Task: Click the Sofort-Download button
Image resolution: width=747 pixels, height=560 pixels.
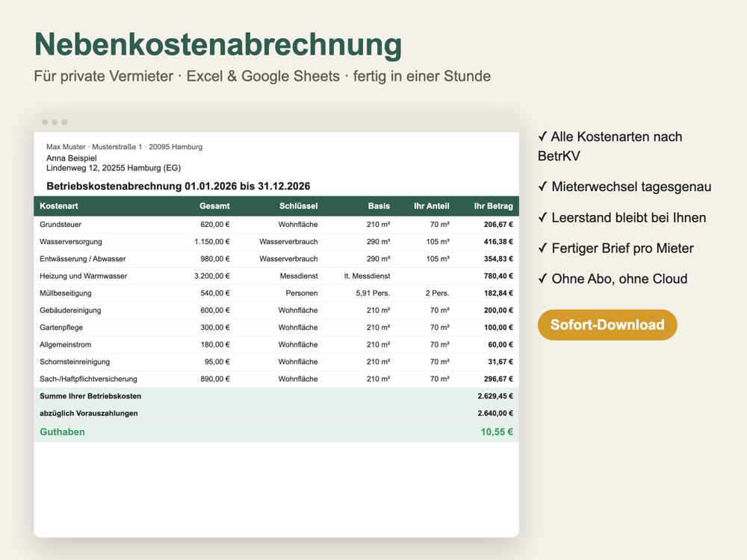Action: point(607,325)
